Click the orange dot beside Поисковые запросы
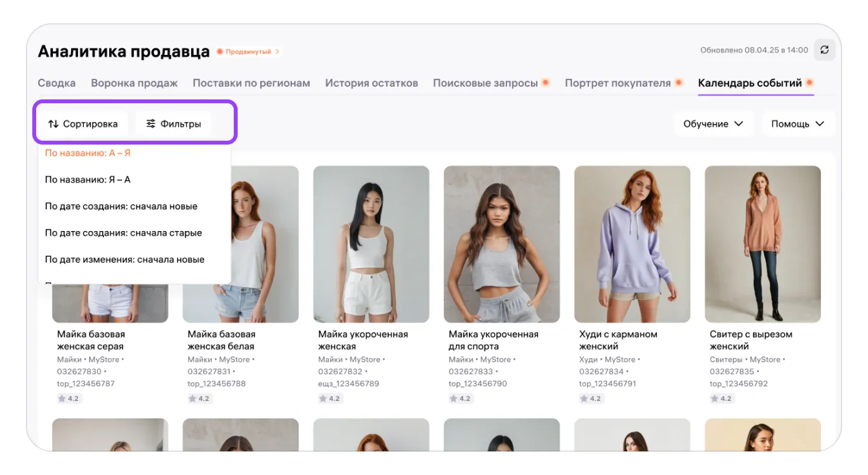868x475 pixels. [546, 83]
